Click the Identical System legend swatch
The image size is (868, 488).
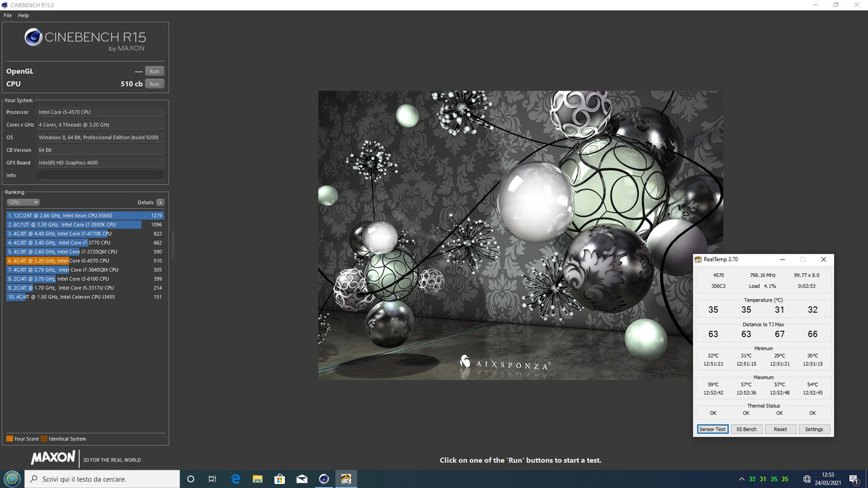coord(44,439)
